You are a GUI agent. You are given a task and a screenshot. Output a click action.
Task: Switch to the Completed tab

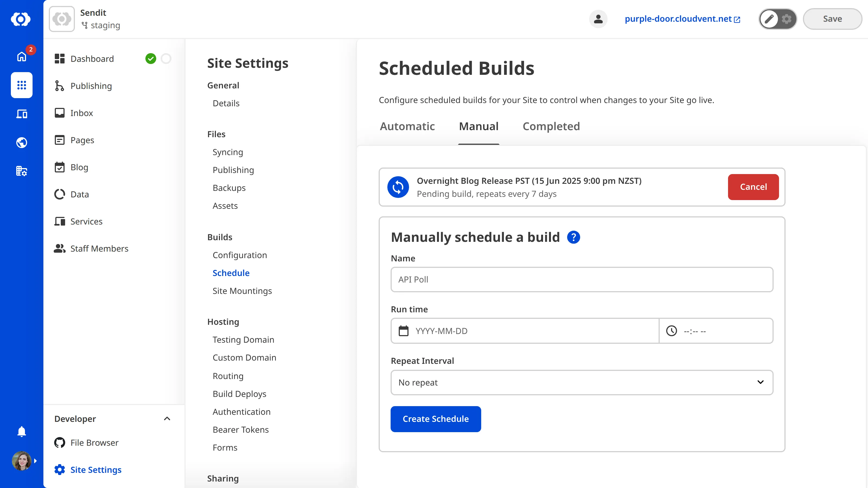pos(551,126)
